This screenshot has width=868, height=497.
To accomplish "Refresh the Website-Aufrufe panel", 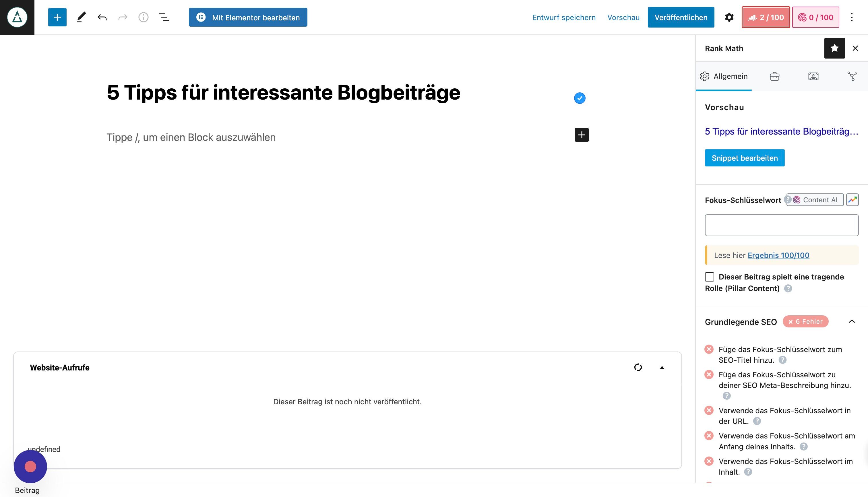I will click(638, 368).
